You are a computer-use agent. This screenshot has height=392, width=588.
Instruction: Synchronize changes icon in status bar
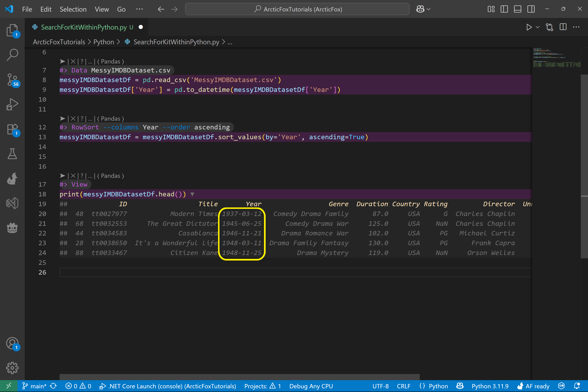(x=53, y=386)
